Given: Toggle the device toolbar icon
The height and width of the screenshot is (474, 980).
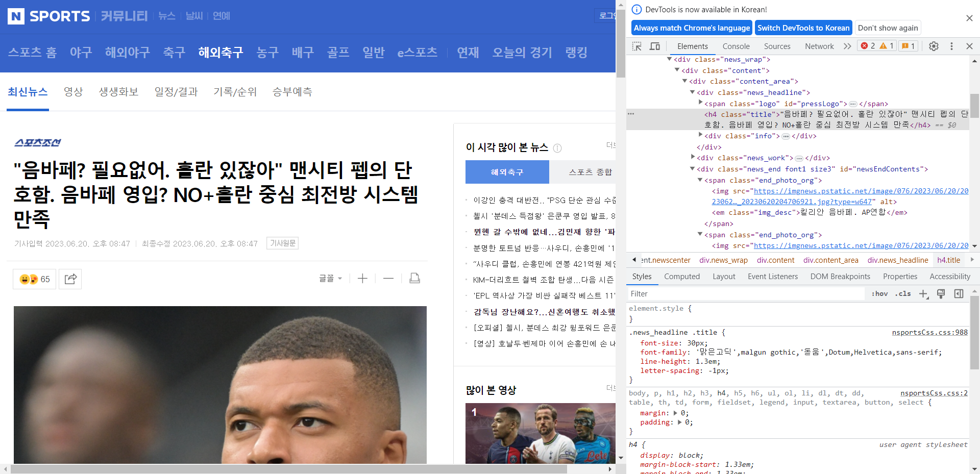Looking at the screenshot, I should [x=654, y=46].
